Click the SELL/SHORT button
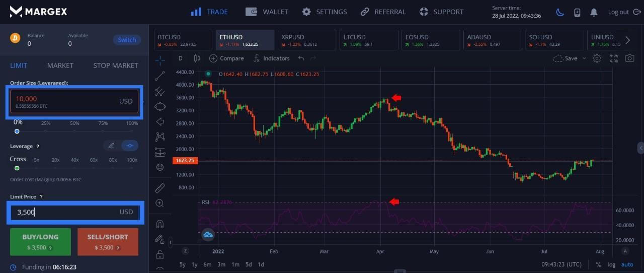Viewport: 644px width, 273px height. point(108,242)
